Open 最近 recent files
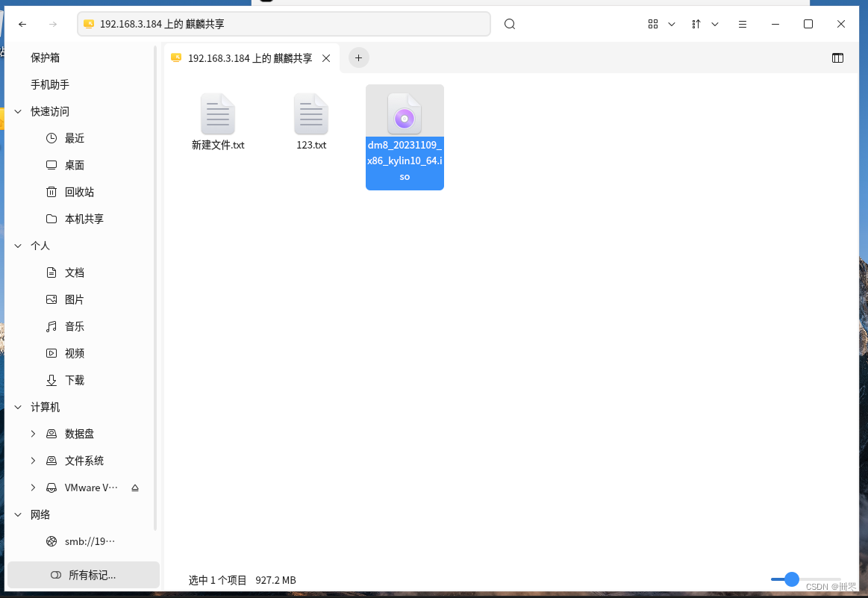 74,138
